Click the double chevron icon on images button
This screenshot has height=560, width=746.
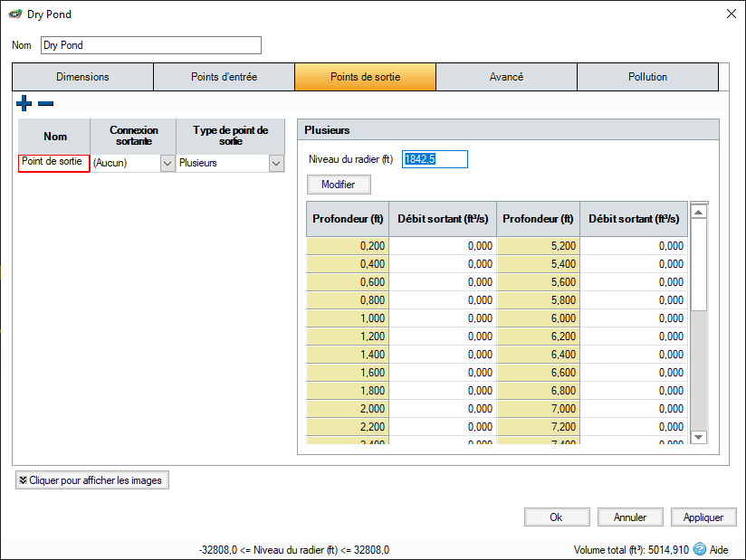tap(23, 480)
